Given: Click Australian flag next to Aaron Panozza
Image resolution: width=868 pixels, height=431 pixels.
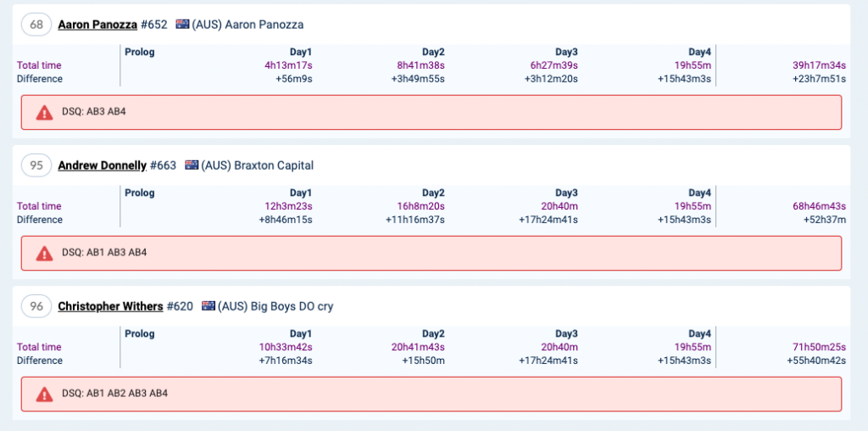Looking at the screenshot, I should point(182,25).
